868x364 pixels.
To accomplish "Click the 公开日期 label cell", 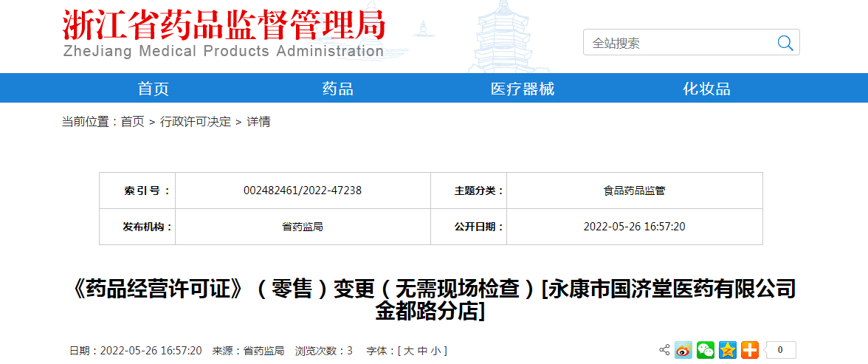I will (x=469, y=227).
